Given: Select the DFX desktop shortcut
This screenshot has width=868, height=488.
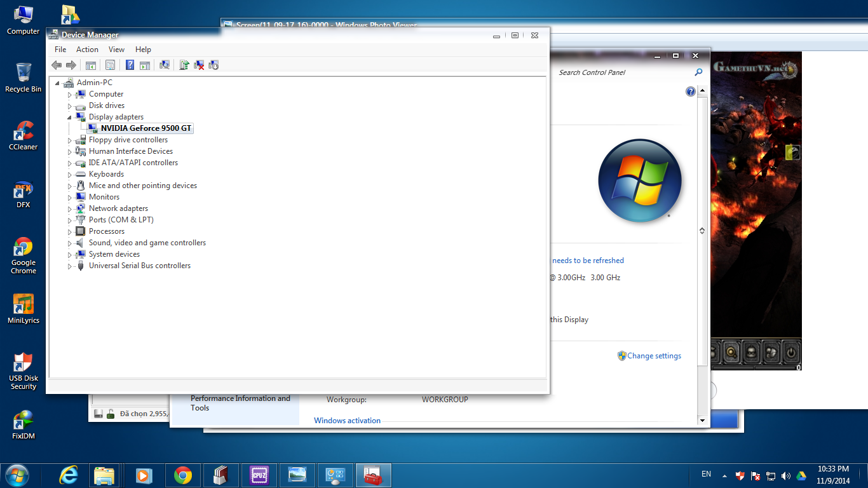Looking at the screenshot, I should 24,193.
